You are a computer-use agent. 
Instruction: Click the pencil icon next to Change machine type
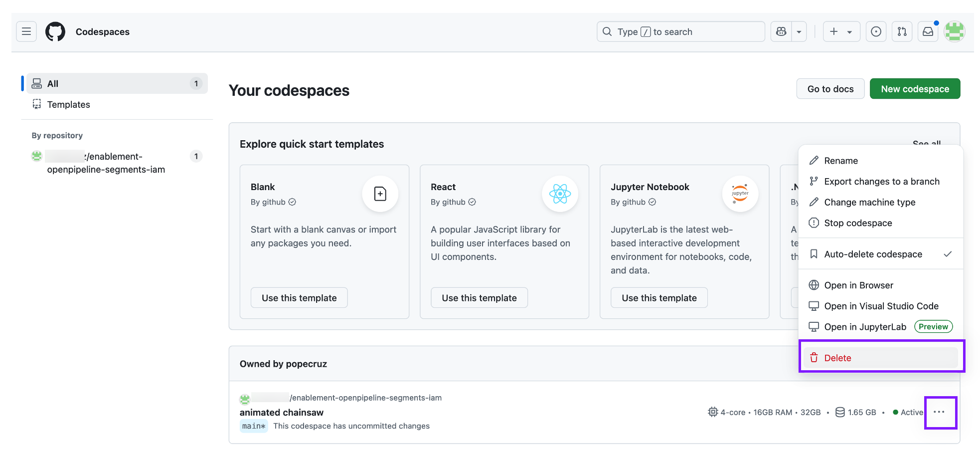814,202
